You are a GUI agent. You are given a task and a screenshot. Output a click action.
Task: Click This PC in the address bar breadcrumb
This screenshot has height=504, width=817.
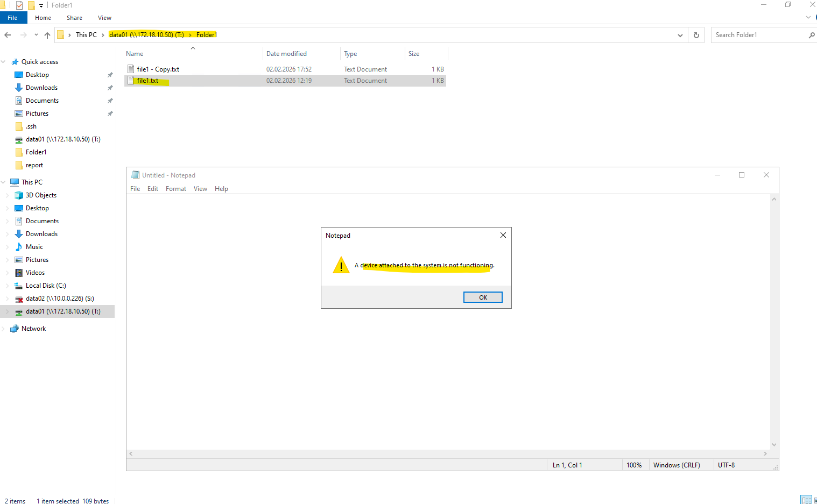point(86,35)
